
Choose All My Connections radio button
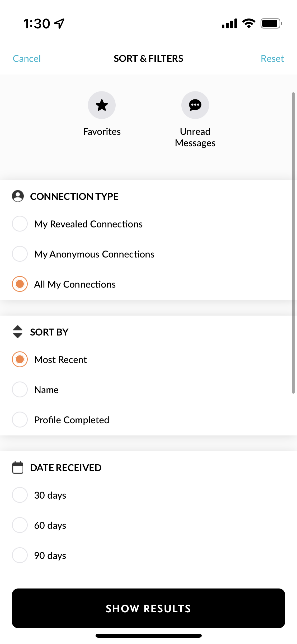(x=20, y=284)
